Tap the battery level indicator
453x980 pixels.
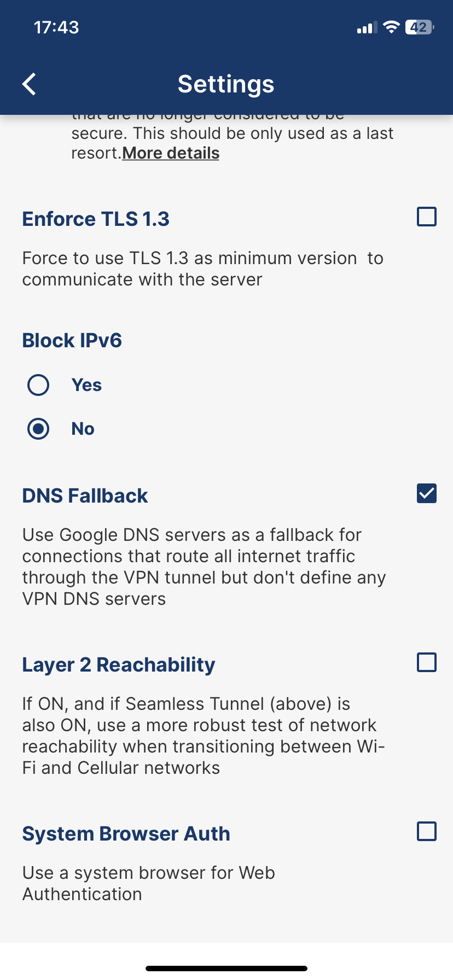click(x=419, y=27)
